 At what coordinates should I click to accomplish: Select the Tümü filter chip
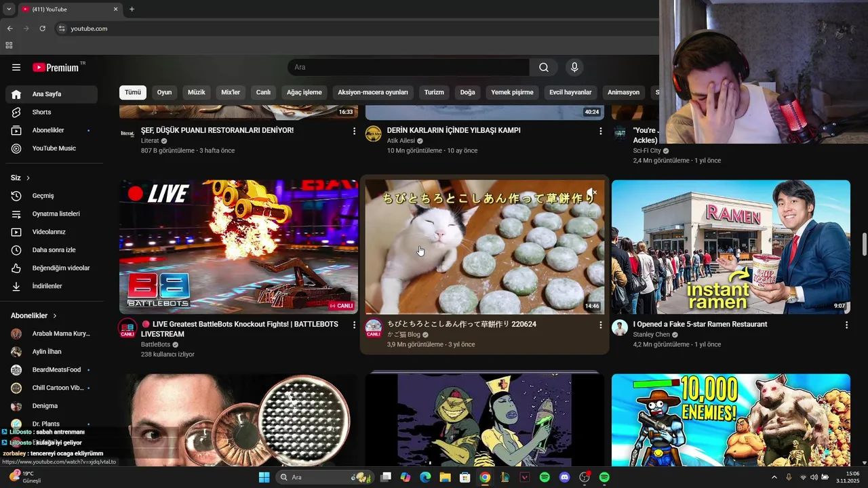[x=133, y=92]
